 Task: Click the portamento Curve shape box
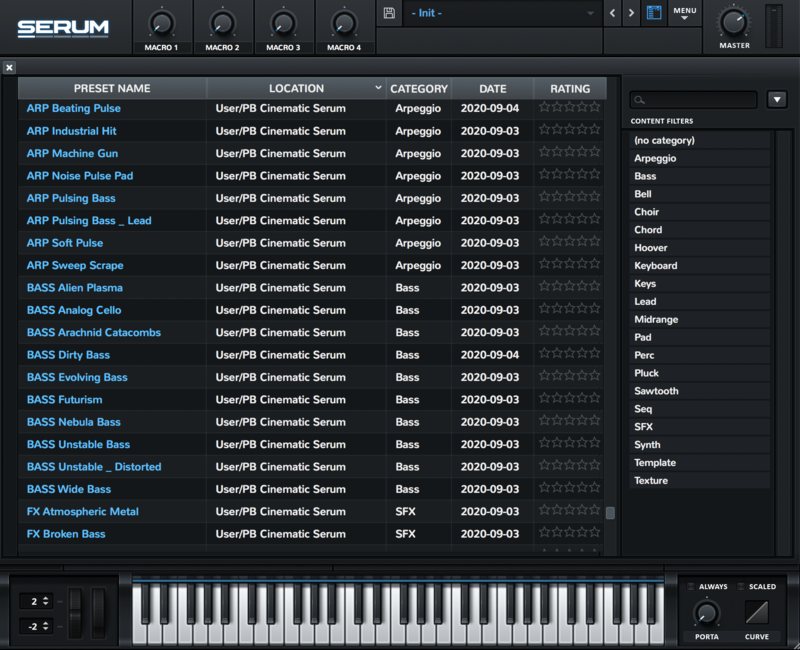(x=757, y=613)
